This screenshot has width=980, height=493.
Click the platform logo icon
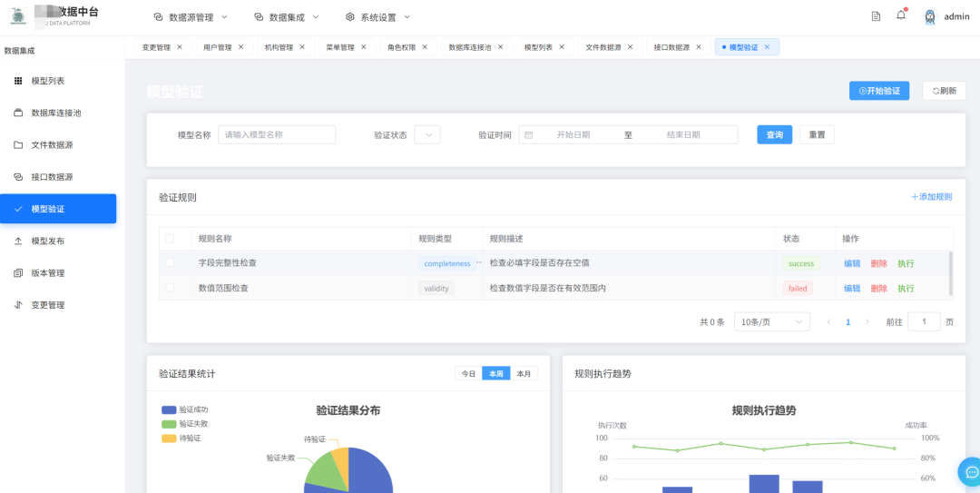coord(18,17)
